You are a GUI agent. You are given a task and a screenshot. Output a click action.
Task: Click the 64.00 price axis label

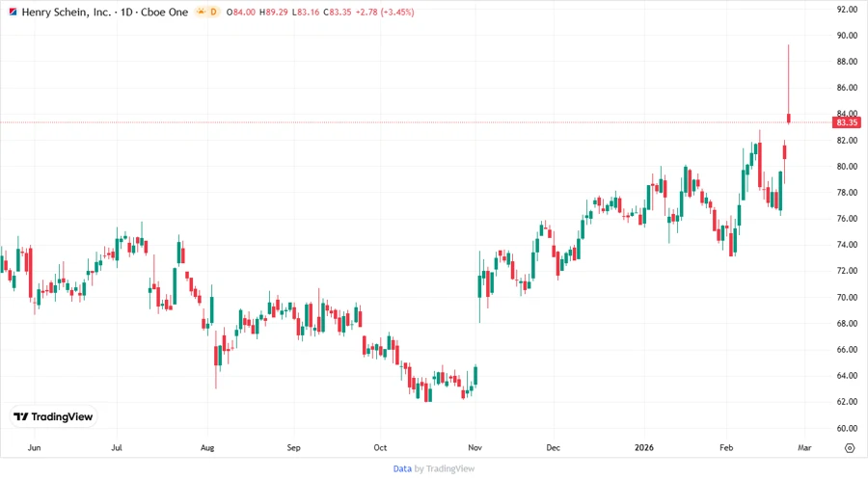coord(847,376)
